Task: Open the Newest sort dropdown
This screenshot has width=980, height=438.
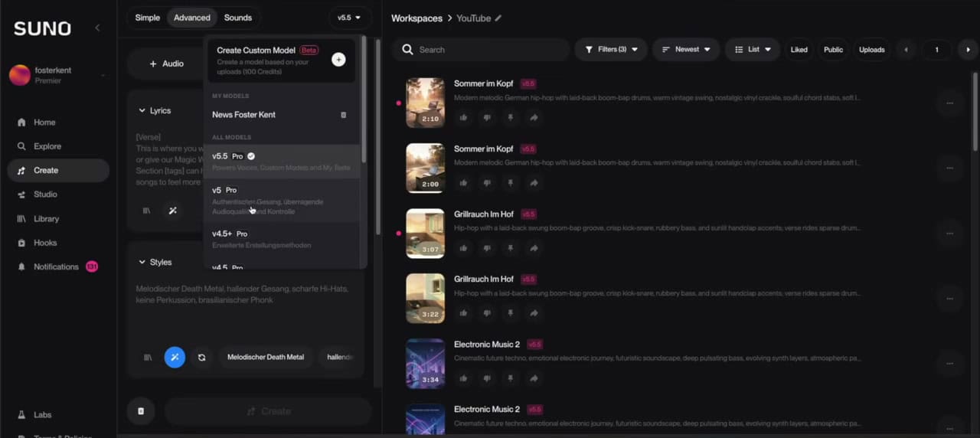Action: [686, 50]
